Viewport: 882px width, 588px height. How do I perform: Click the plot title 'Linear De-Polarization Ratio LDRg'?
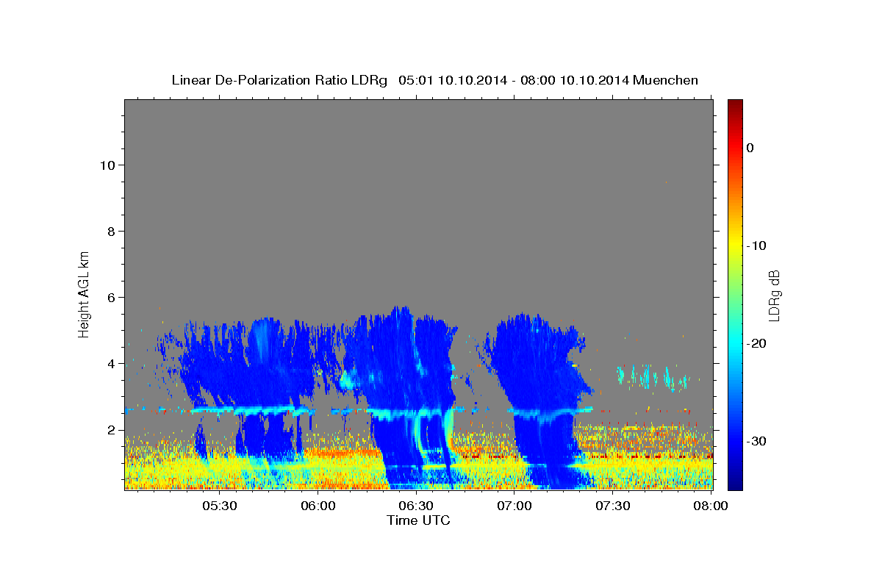[x=279, y=80]
